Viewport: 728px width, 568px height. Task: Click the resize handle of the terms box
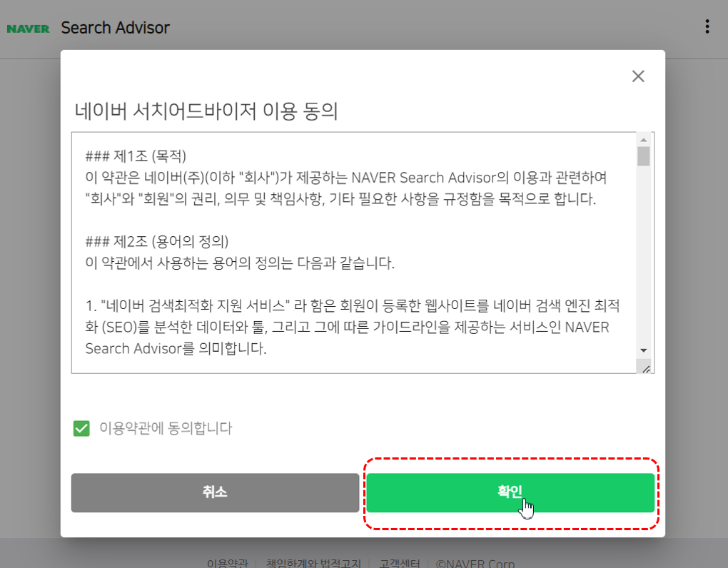pos(647,368)
